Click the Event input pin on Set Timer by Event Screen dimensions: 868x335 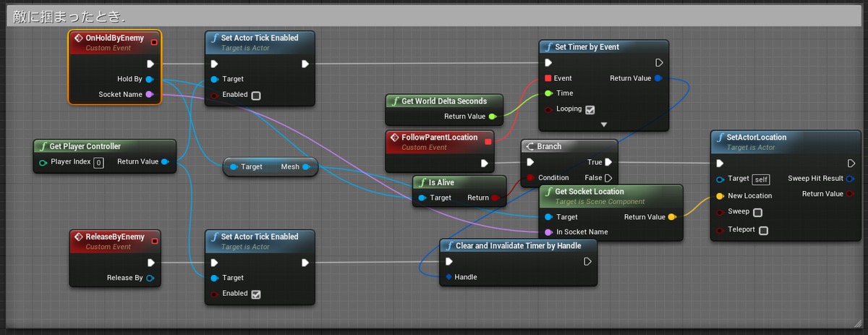click(548, 78)
